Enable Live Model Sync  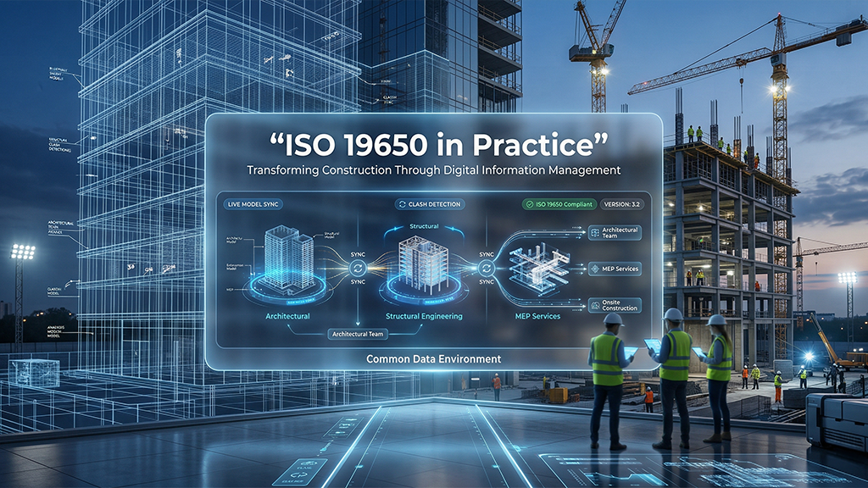[254, 203]
